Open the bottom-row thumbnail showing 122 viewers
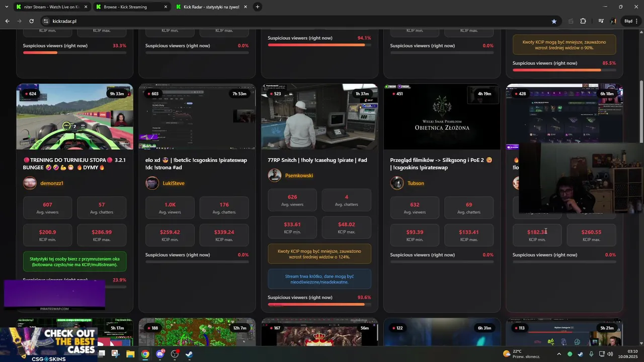644x362 pixels. [442, 332]
